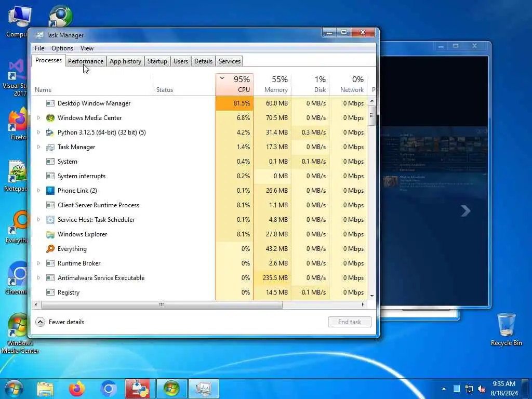Open the File menu
Image resolution: width=532 pixels, height=399 pixels.
click(x=39, y=48)
